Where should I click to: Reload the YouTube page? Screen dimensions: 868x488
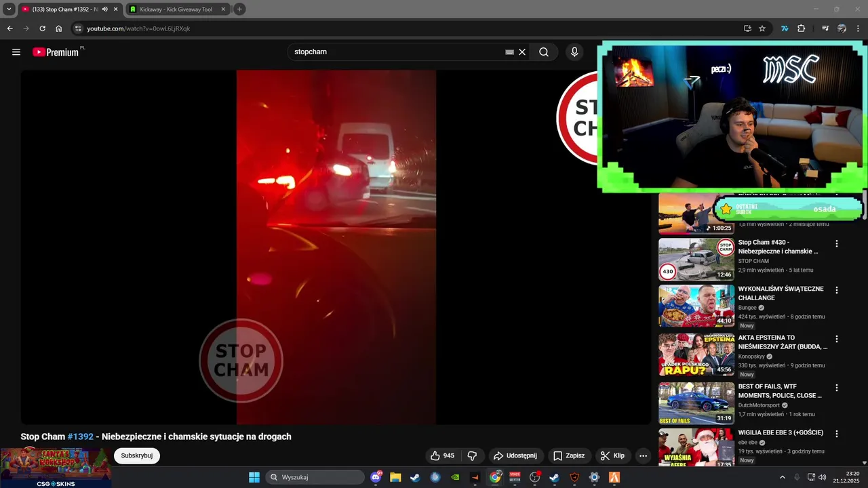pos(42,28)
